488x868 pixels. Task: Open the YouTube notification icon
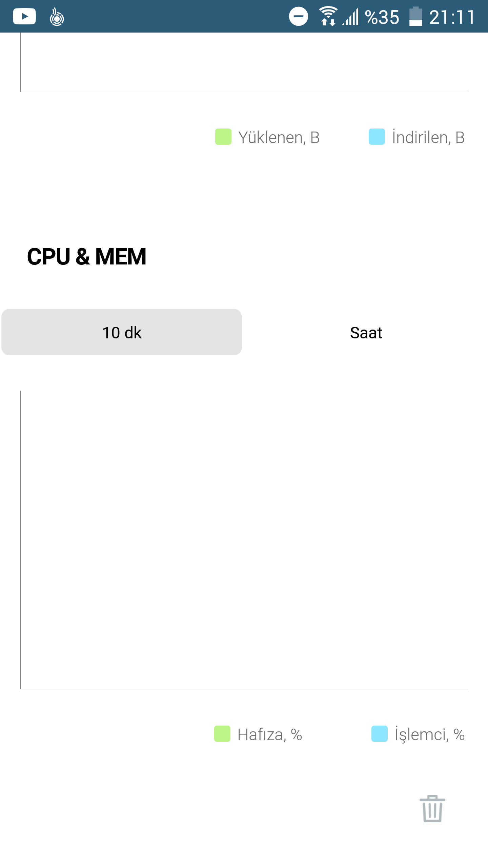point(24,16)
